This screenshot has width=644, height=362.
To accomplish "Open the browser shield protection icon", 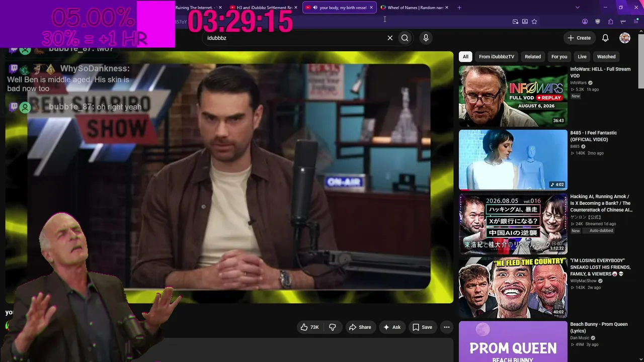I will pyautogui.click(x=598, y=22).
